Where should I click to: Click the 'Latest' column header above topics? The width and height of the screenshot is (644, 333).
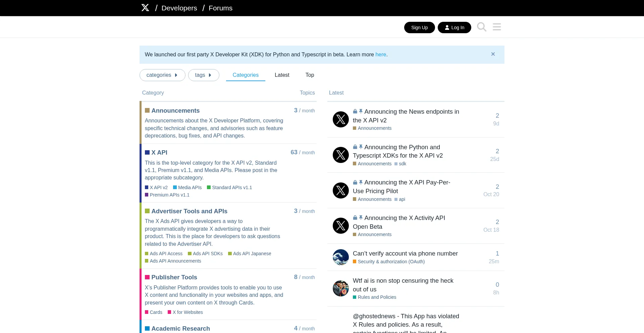click(x=336, y=93)
